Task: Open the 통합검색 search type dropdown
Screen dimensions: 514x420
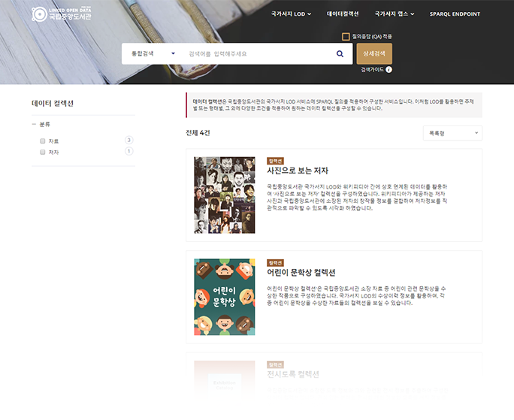Action: coord(153,54)
